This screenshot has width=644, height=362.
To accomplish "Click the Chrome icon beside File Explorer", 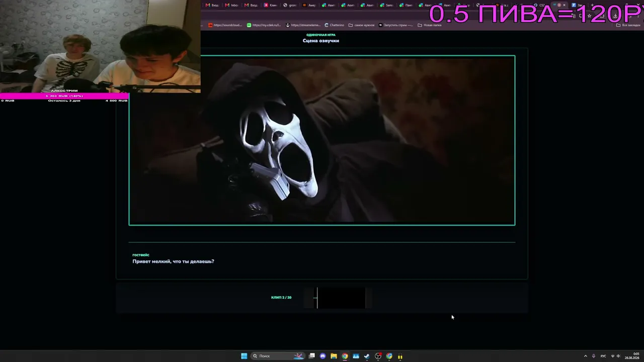I will tap(345, 356).
